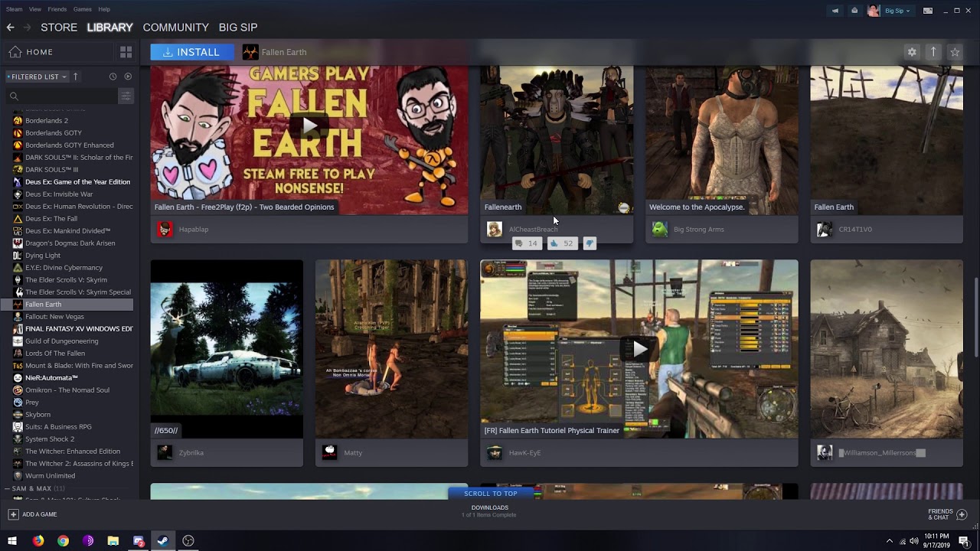The height and width of the screenshot is (551, 980).
Task: Open Friends & Chat panel
Action: pyautogui.click(x=948, y=514)
